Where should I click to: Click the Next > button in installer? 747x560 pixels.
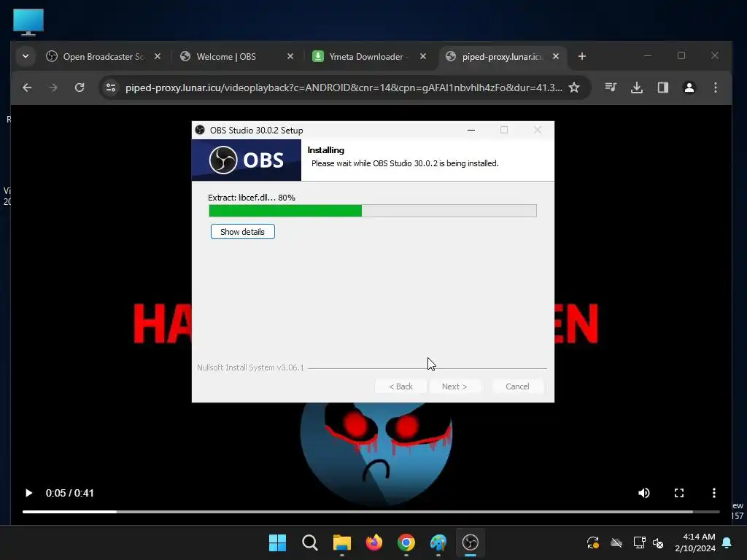(454, 386)
